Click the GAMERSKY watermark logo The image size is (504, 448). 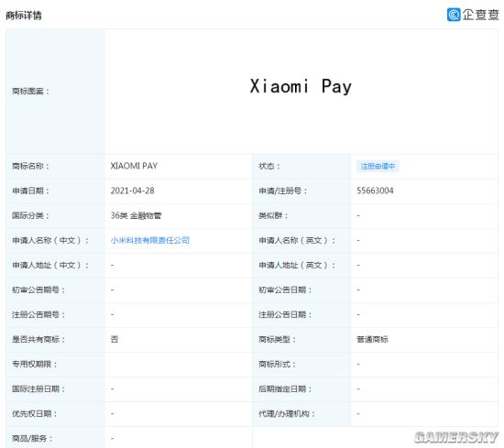456,437
